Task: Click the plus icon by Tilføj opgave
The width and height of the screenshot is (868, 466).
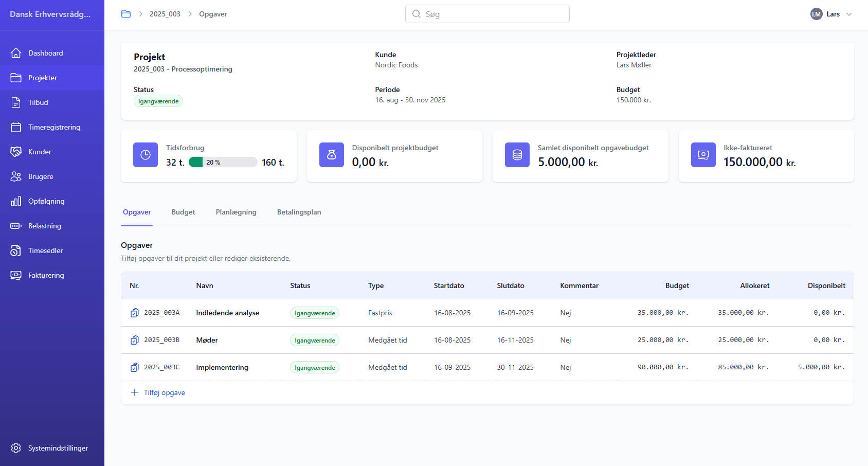Action: tap(135, 392)
